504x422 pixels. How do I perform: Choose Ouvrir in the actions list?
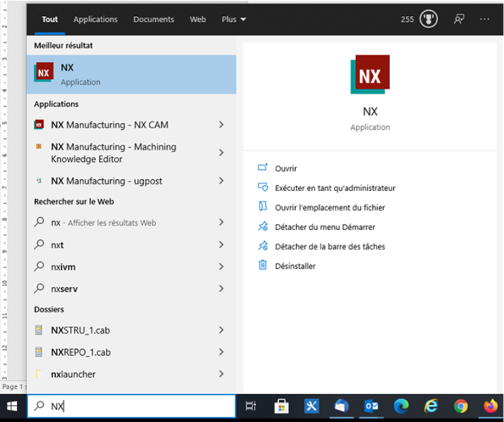(x=286, y=168)
